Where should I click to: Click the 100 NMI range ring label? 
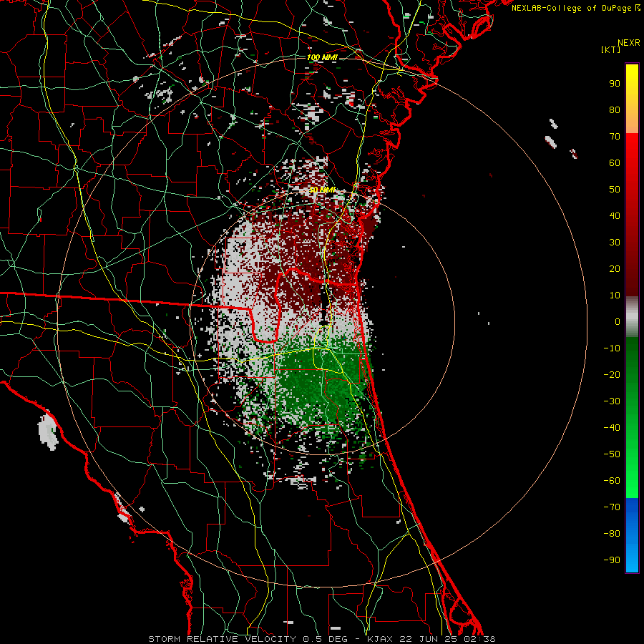322,57
